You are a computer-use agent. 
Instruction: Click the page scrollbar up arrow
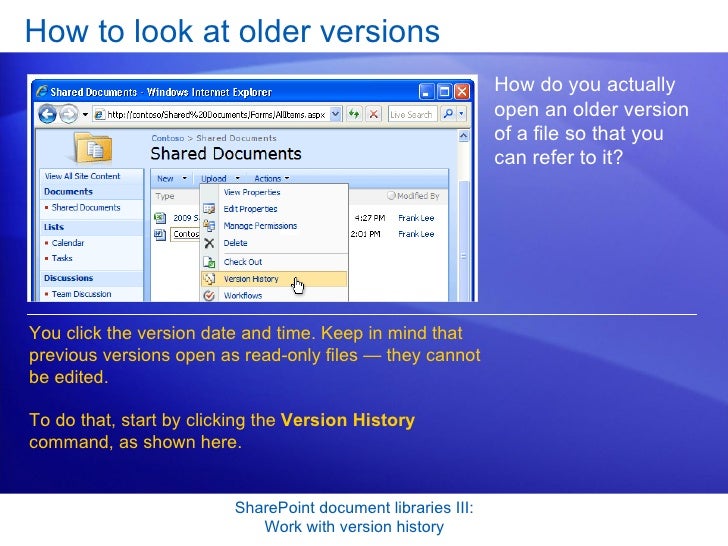coord(463,136)
